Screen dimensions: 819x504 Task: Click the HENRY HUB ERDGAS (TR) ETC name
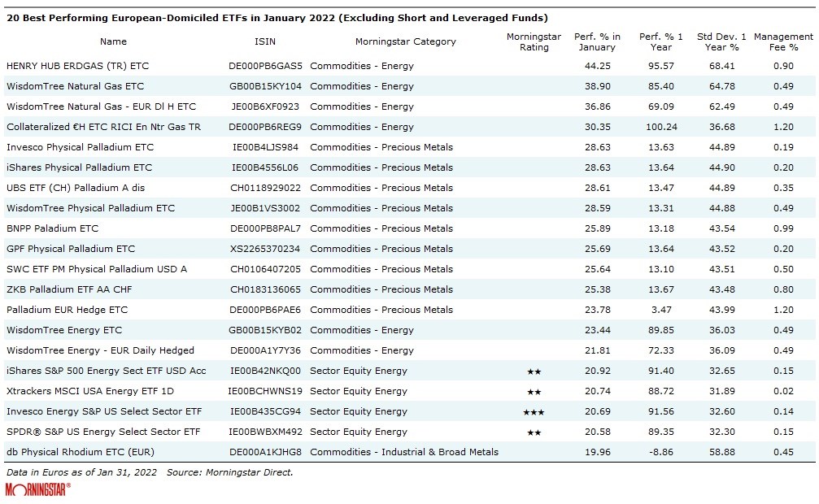click(77, 66)
